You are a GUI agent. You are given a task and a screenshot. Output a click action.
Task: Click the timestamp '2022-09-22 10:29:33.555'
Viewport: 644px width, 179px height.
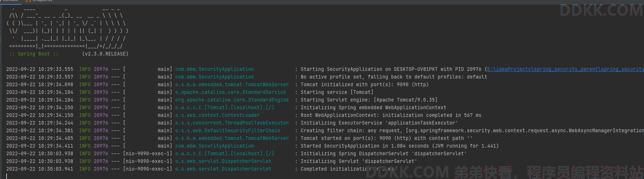coord(39,69)
